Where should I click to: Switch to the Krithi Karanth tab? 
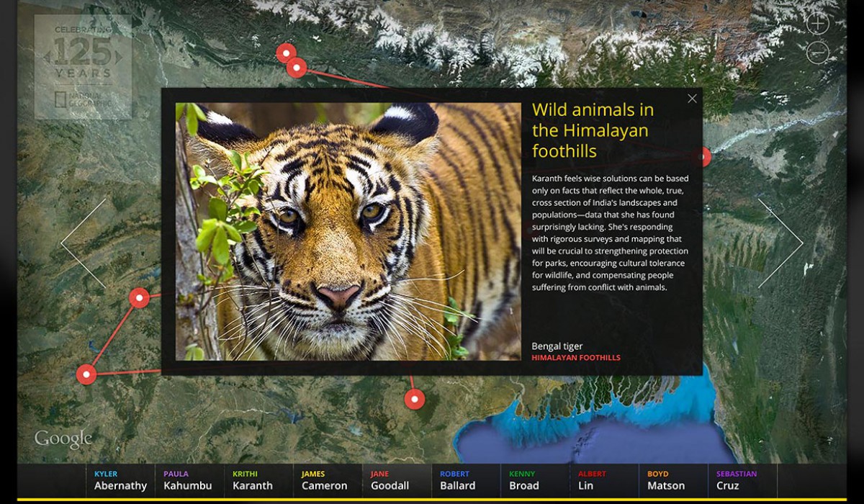point(253,480)
